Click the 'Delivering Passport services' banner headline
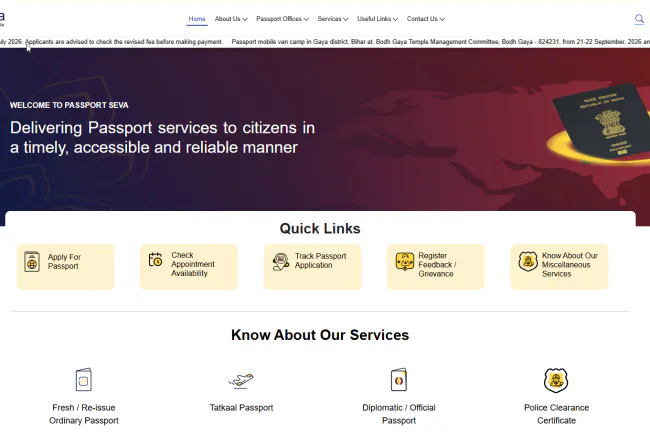 click(x=162, y=138)
